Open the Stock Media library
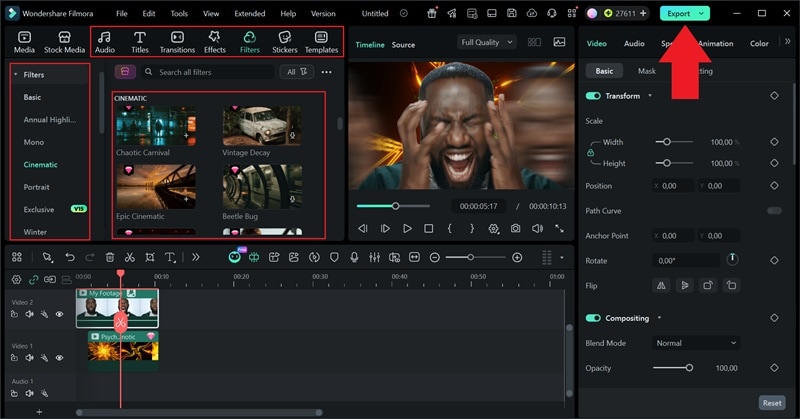The height and width of the screenshot is (419, 800). click(64, 42)
